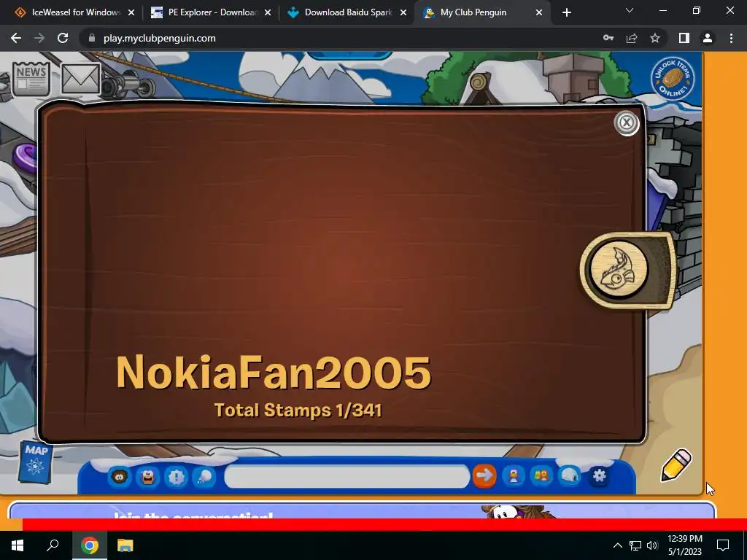Click the Total Stamps 1/341 text
This screenshot has height=560, width=747.
click(298, 411)
